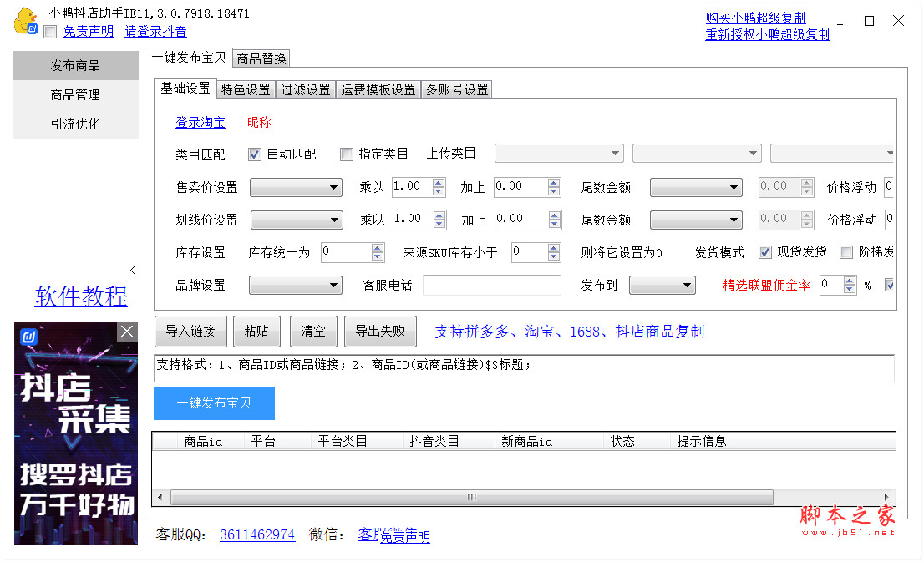The width and height of the screenshot is (924, 562).
Task: Enable the 指定类目 checkbox
Action: click(347, 154)
